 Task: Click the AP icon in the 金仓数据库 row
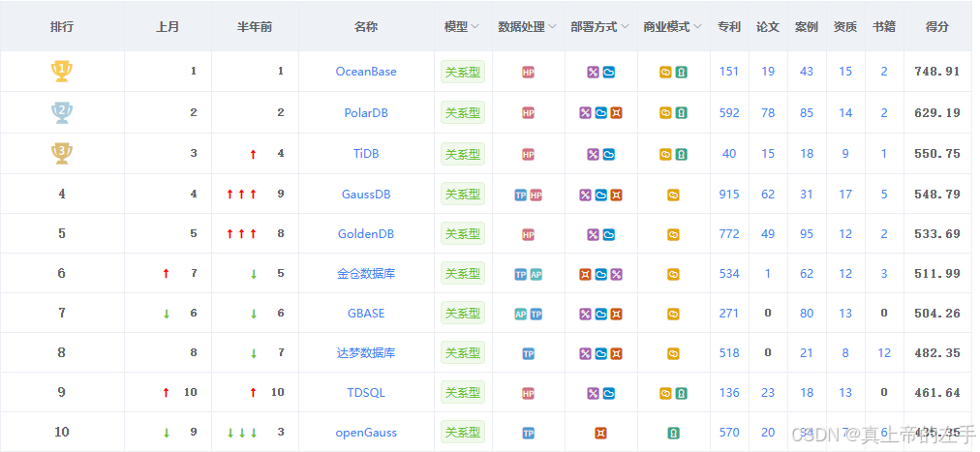tap(536, 274)
